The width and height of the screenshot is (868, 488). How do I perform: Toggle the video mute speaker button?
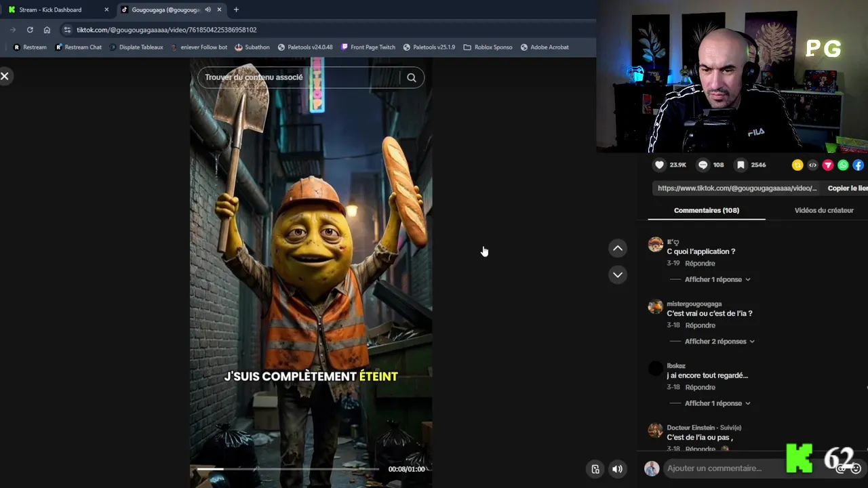(x=617, y=469)
